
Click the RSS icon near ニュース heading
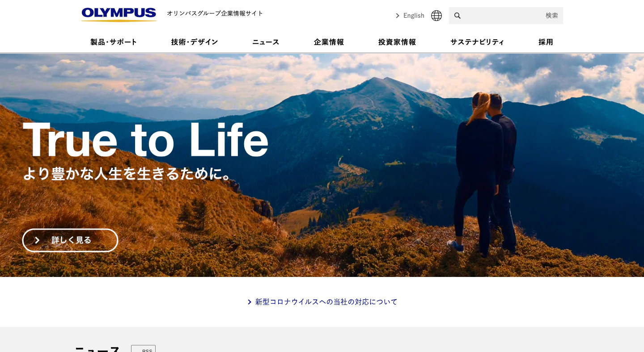pyautogui.click(x=143, y=350)
